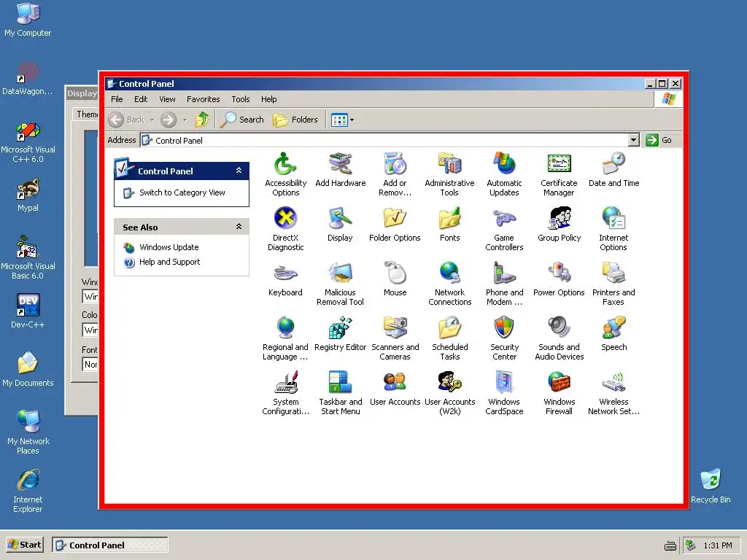The width and height of the screenshot is (747, 560).
Task: Collapse the See Also section
Action: [x=239, y=227]
